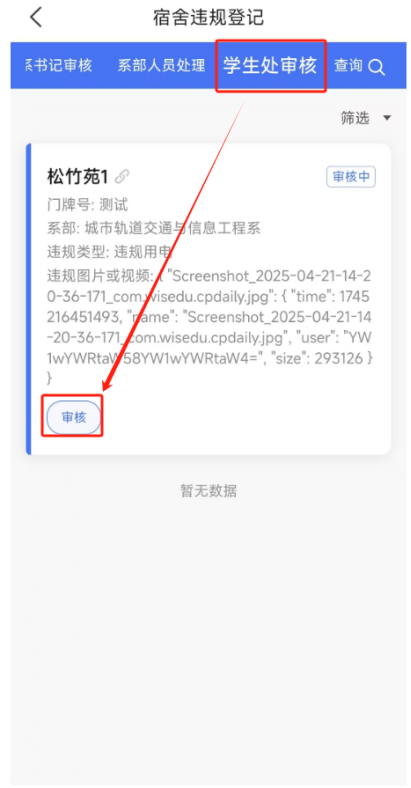Switch to the 学生处审核 tab

[271, 66]
